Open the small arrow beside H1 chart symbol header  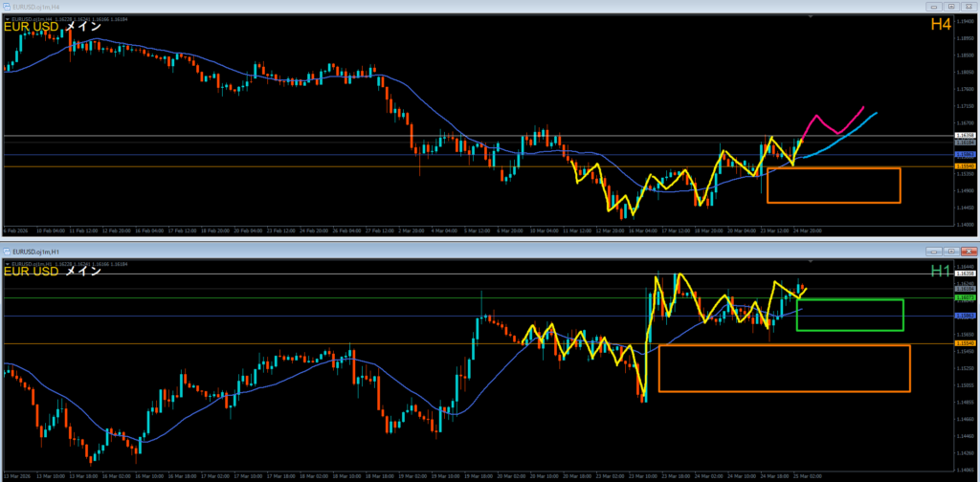click(7, 264)
